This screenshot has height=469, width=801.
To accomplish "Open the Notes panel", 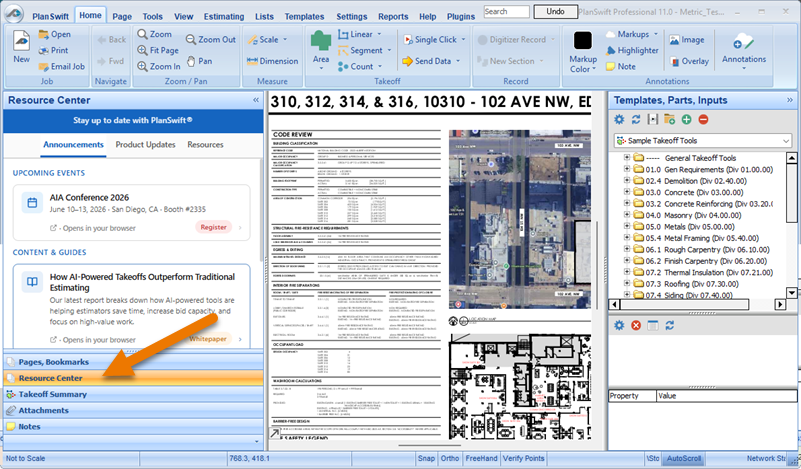I will tap(133, 427).
